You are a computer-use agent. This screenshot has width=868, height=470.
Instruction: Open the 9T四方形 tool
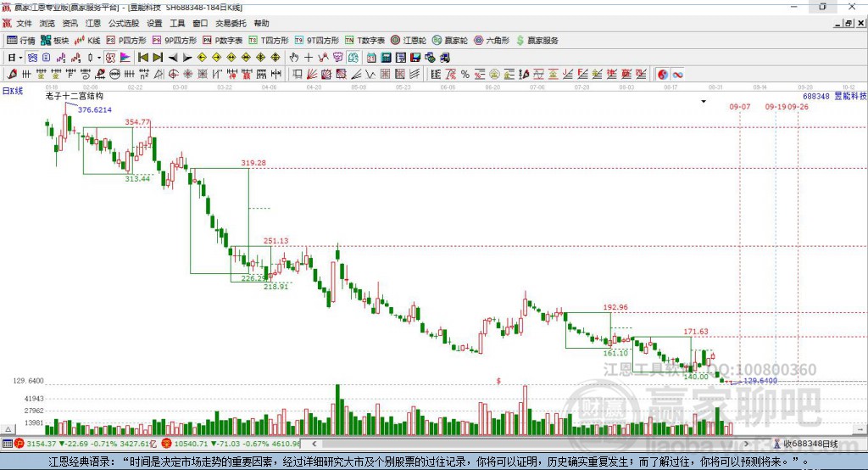(317, 41)
